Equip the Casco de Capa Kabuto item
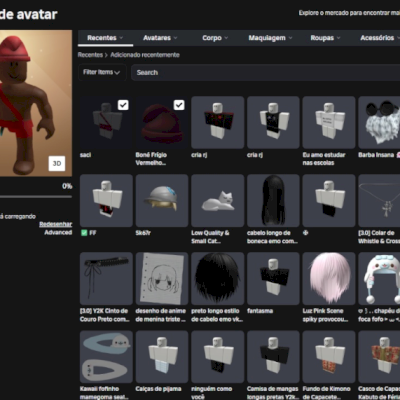 pyautogui.click(x=379, y=357)
